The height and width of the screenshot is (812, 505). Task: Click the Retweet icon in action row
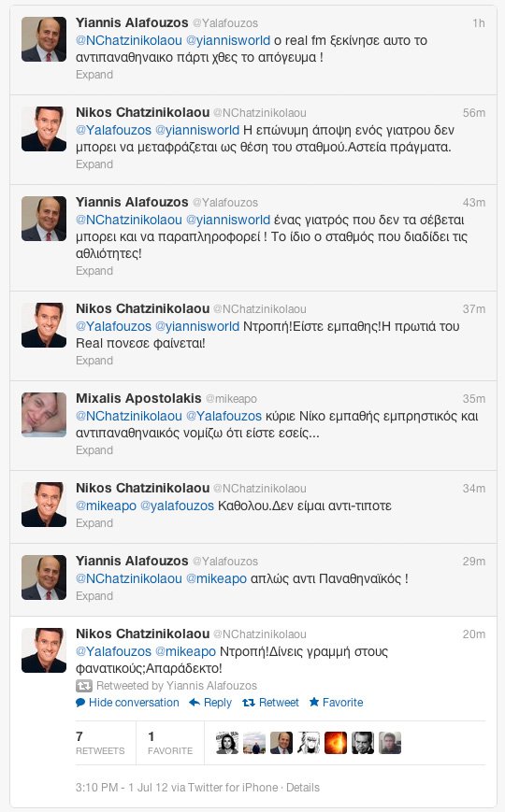pyautogui.click(x=249, y=703)
